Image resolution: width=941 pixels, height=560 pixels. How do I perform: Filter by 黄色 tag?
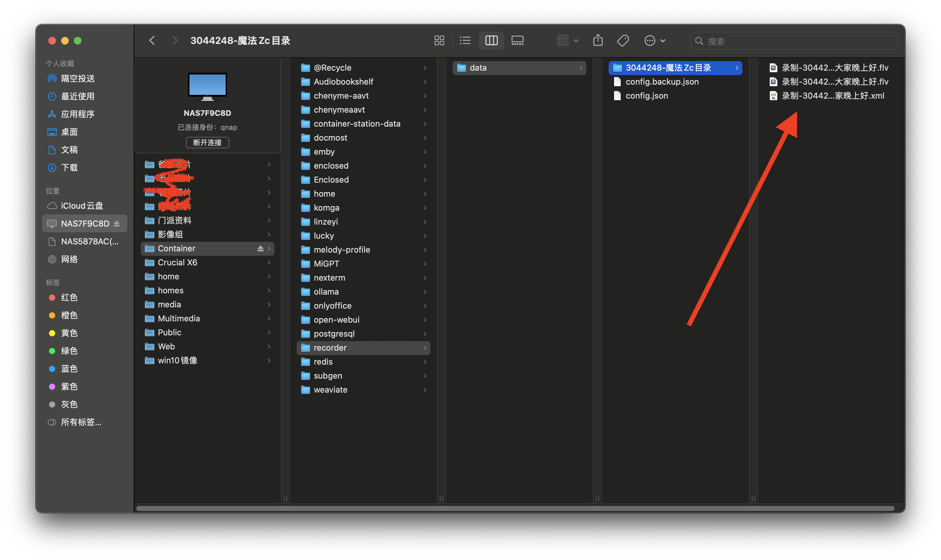85,333
